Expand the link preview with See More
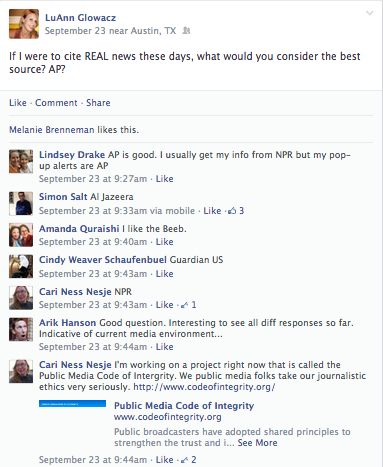The width and height of the screenshot is (383, 467). point(257,443)
